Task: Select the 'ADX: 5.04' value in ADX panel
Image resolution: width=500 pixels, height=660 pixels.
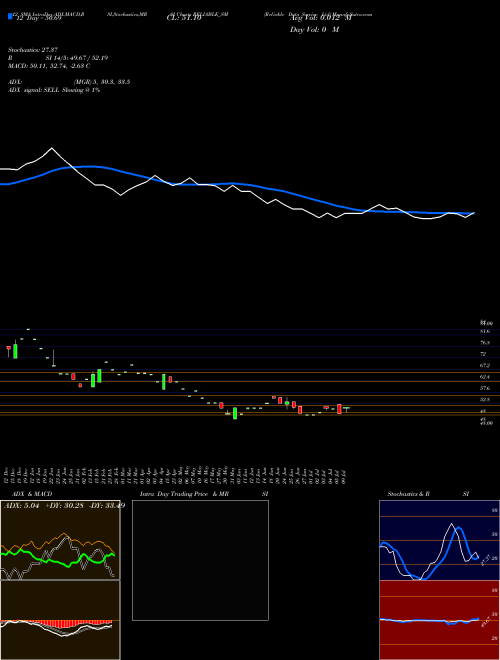Action: [x=21, y=506]
